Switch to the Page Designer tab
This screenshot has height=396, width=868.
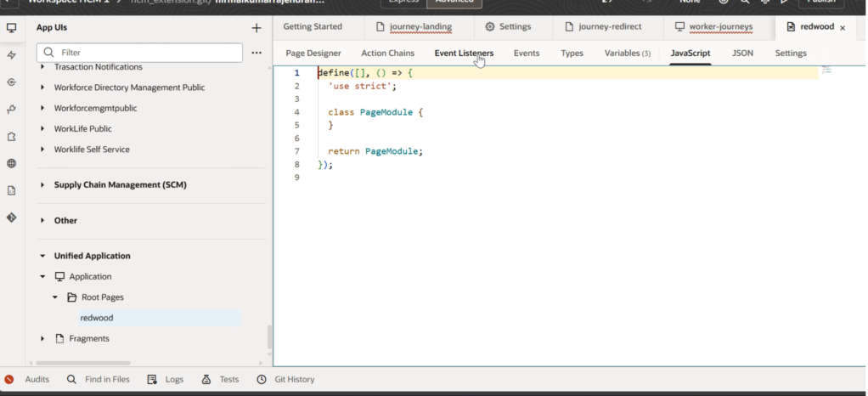pyautogui.click(x=313, y=53)
